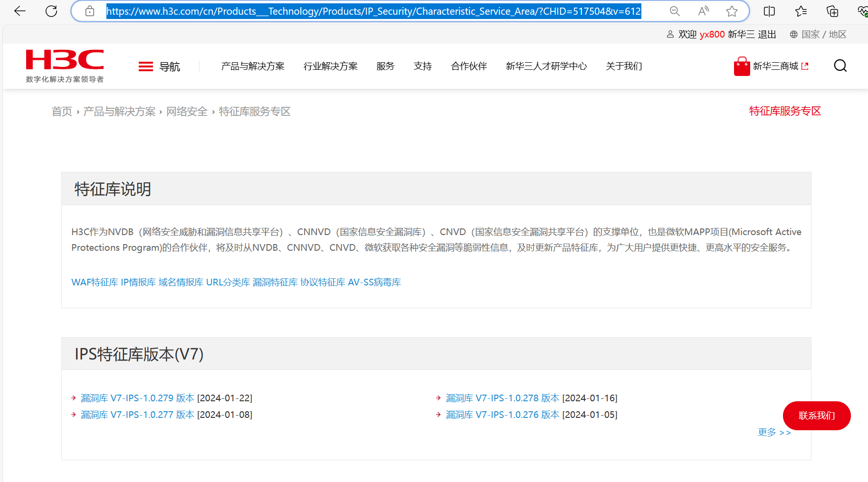Click the red 特征库服务专区 heading link
The width and height of the screenshot is (868, 482).
(785, 111)
